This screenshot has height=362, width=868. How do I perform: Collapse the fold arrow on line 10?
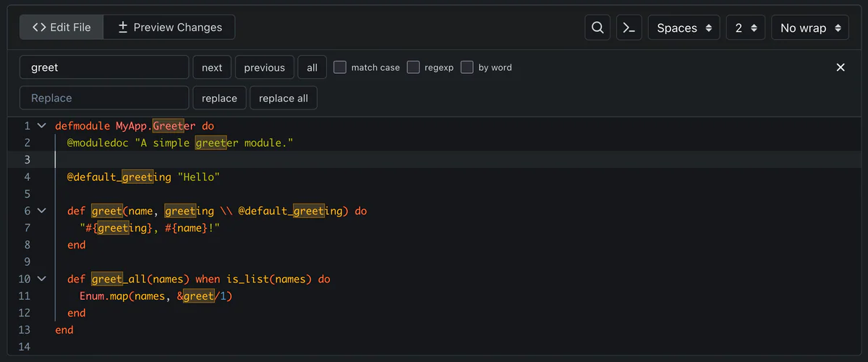(x=41, y=279)
